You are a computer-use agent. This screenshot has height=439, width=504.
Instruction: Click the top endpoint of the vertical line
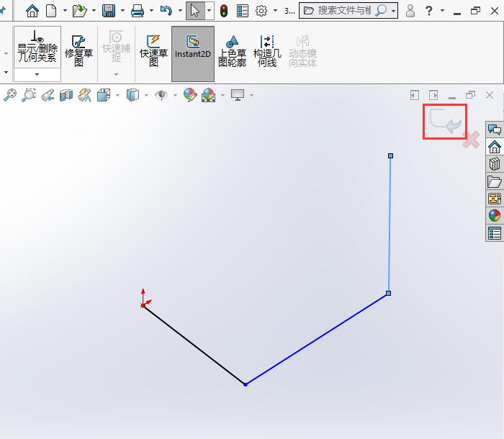tap(390, 156)
